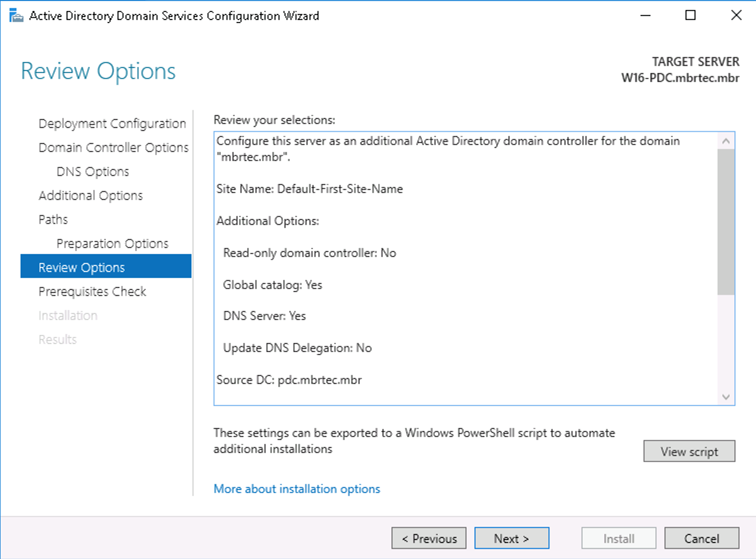This screenshot has height=559, width=756.
Task: Click 'DNS Server: Yes' line
Action: (264, 316)
